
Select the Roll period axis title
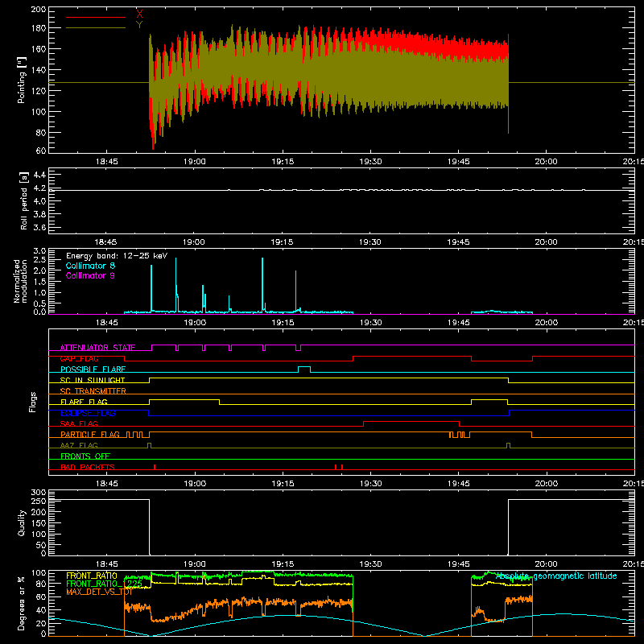click(x=24, y=200)
